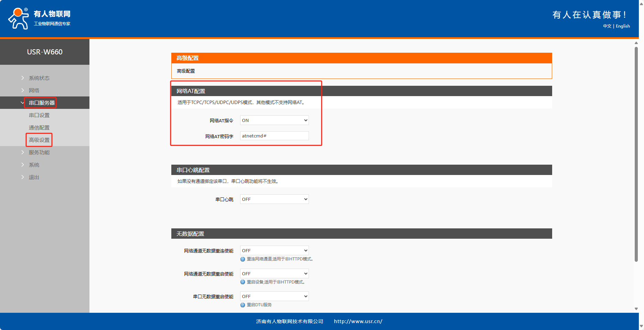Click info icon beside restart device hint

(x=243, y=282)
